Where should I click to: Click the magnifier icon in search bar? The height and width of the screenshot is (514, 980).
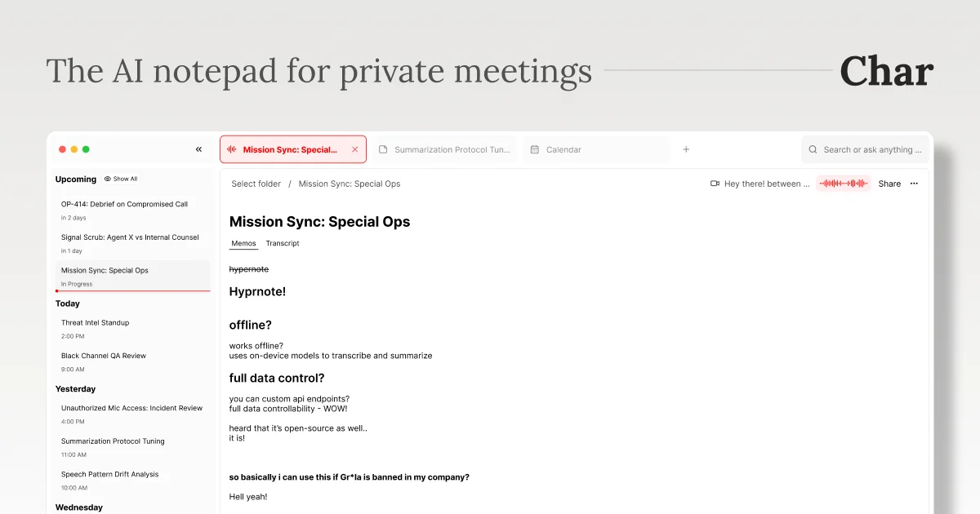(813, 149)
